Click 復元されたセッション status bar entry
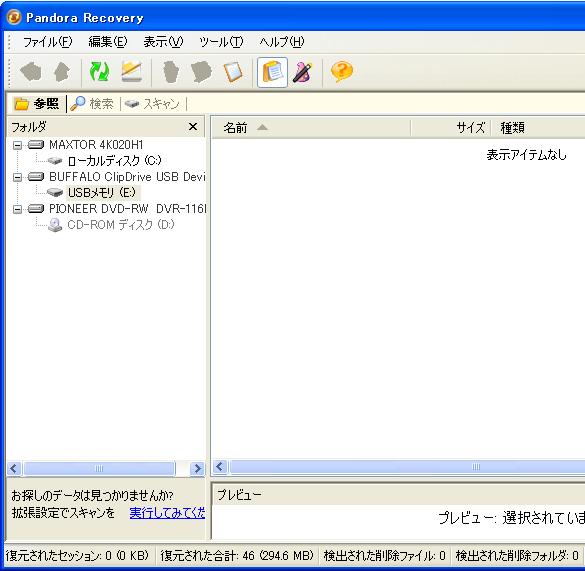Image resolution: width=585 pixels, height=571 pixels. pyautogui.click(x=77, y=556)
